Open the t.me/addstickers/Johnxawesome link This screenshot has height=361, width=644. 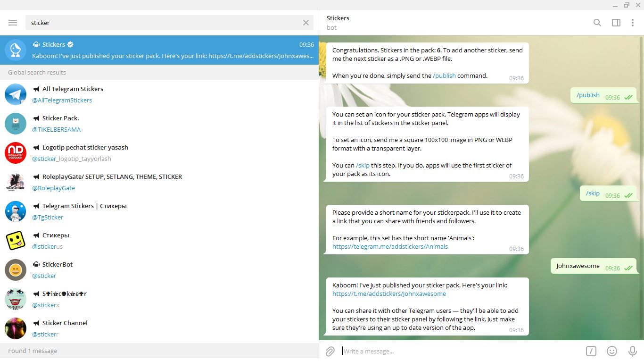click(389, 294)
